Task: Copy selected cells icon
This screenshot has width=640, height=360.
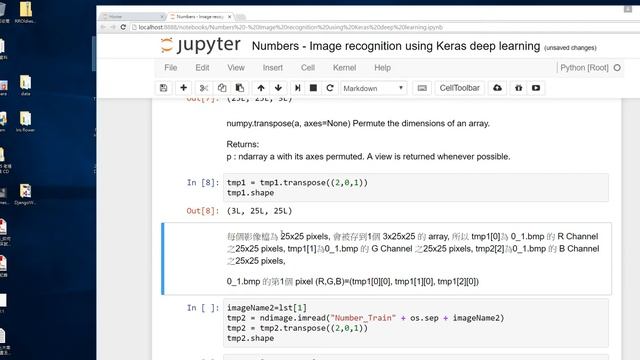Action: coord(222,88)
